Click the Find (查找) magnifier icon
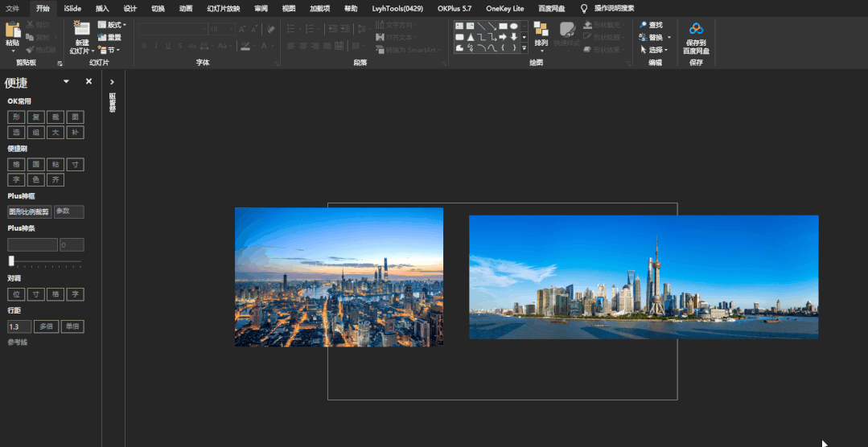 click(644, 25)
